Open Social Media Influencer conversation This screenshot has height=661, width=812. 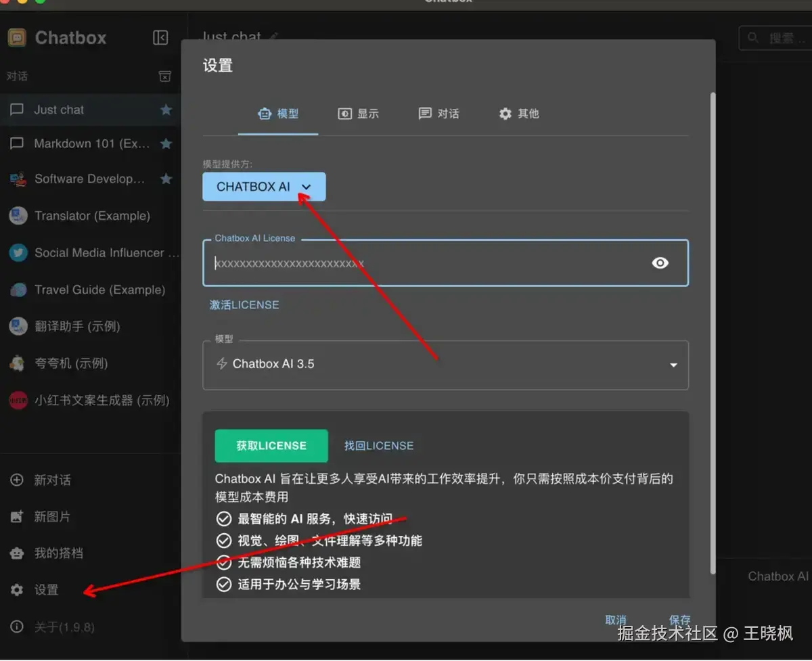[x=90, y=253]
